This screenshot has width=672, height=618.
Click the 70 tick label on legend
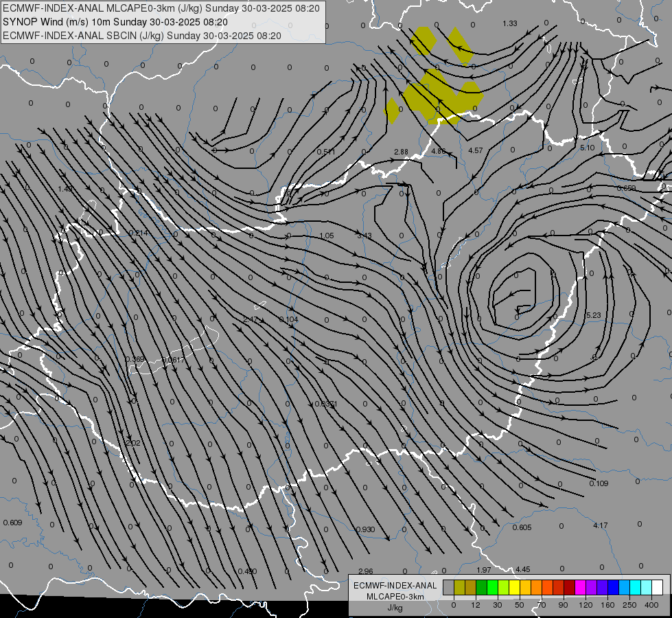click(542, 605)
